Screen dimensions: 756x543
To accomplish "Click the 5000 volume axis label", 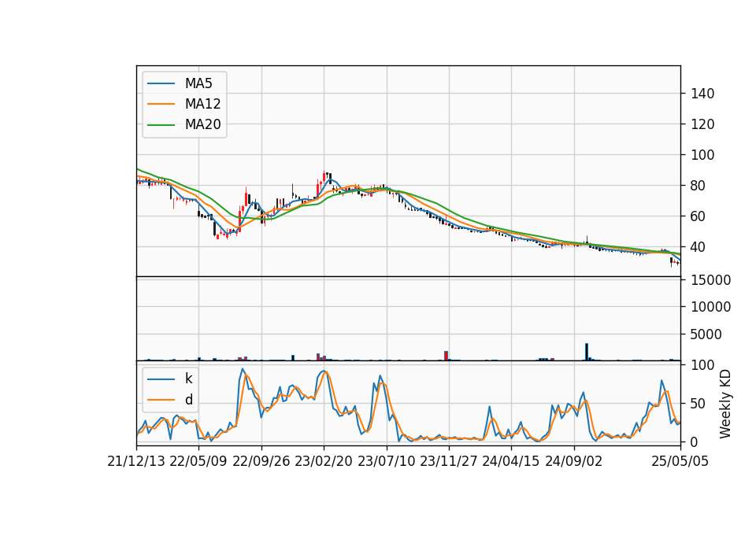I will coord(706,334).
